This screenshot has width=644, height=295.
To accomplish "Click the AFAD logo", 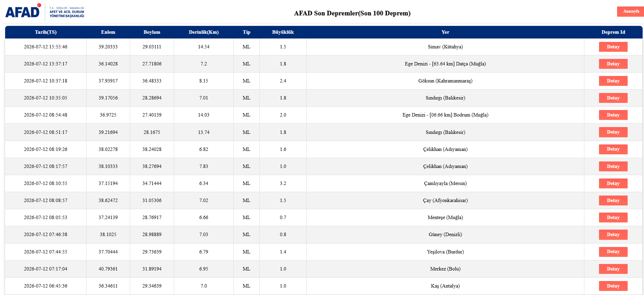I will [45, 12].
